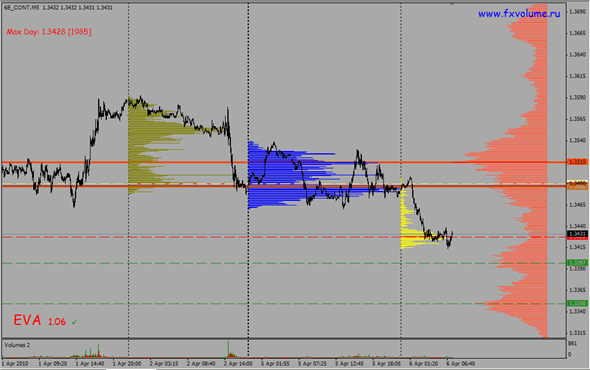The image size is (590, 370).
Task: Click the '6 Apr 06:40' time axis label
Action: coord(461,364)
